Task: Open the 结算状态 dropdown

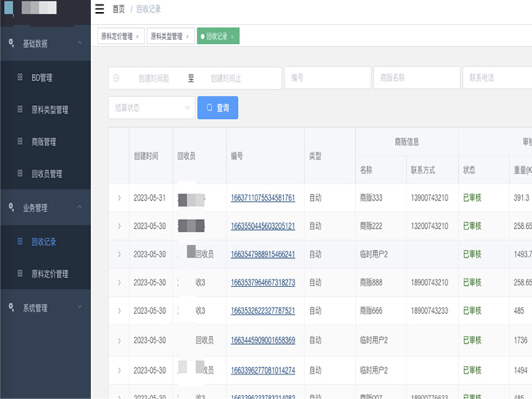Action: (152, 108)
